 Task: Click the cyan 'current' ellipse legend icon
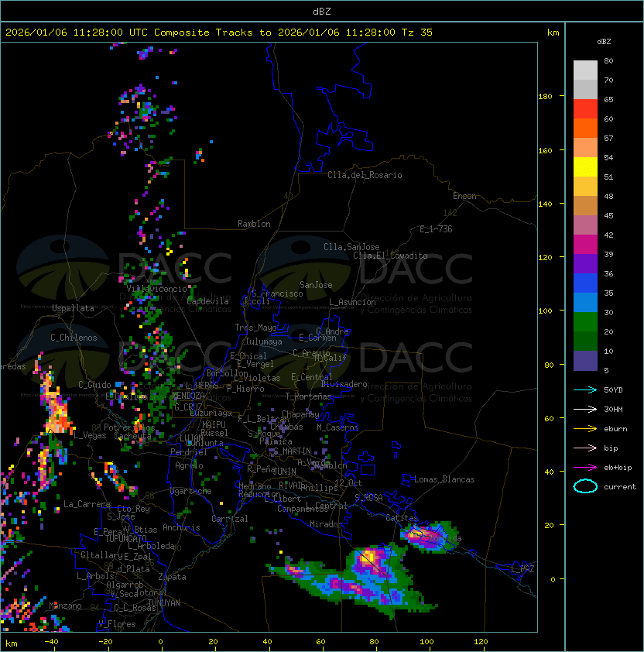[585, 486]
